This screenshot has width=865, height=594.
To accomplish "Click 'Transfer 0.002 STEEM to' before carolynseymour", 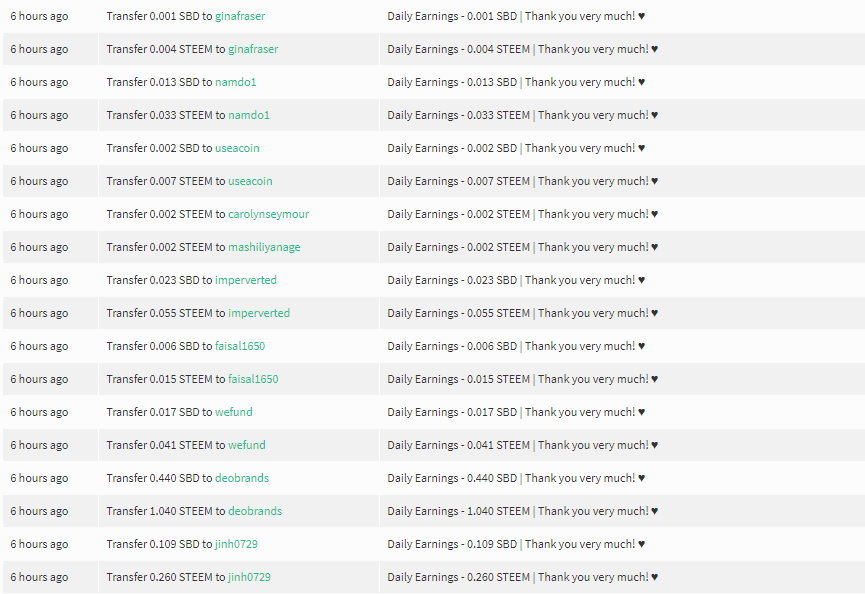I will 166,215.
